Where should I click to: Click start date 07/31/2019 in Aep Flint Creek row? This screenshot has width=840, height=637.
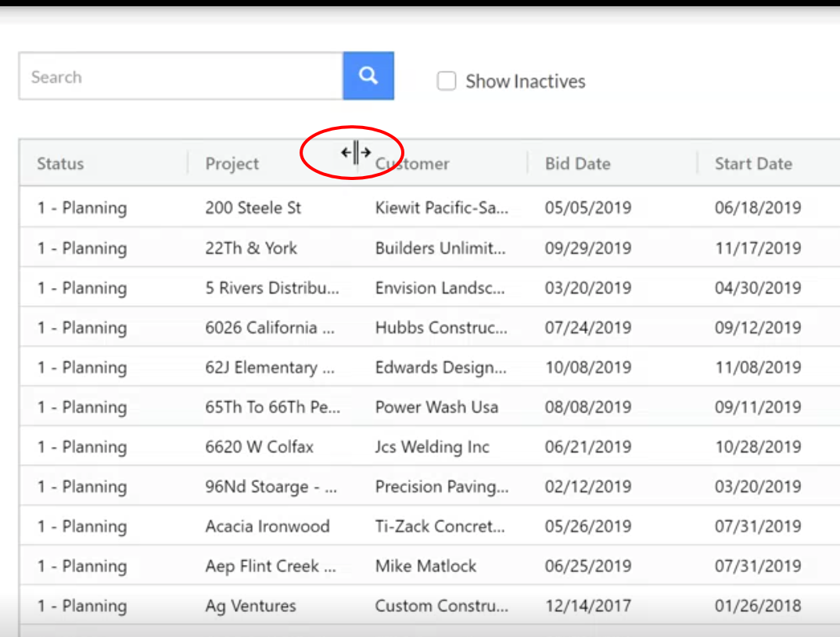tap(758, 566)
